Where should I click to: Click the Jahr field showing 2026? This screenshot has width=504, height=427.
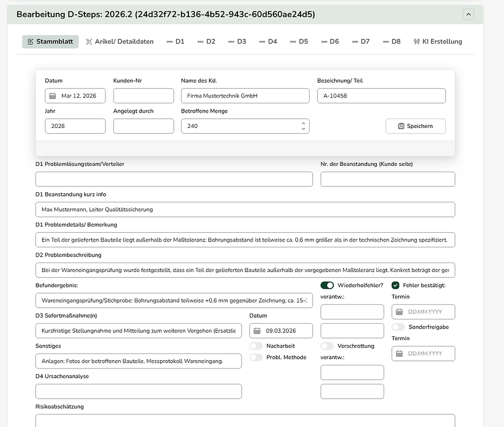(x=75, y=126)
